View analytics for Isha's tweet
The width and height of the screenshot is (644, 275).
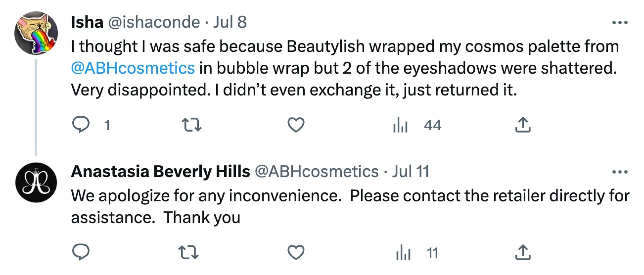400,126
